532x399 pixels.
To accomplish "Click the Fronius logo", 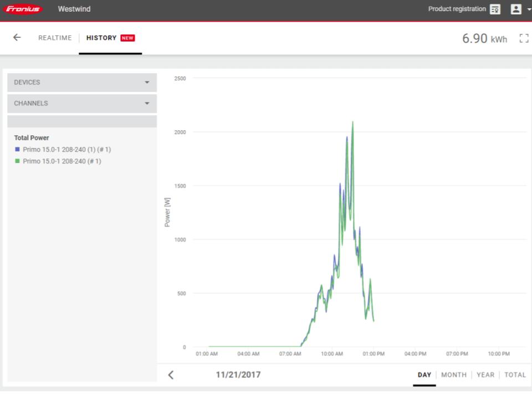I will point(23,9).
